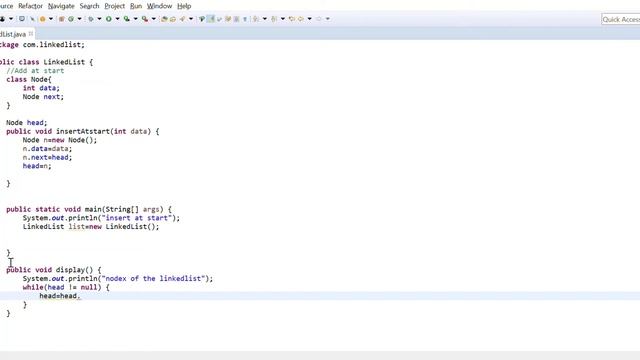640x360 pixels.
Task: Click the 'Node next;' line
Action: (43, 97)
